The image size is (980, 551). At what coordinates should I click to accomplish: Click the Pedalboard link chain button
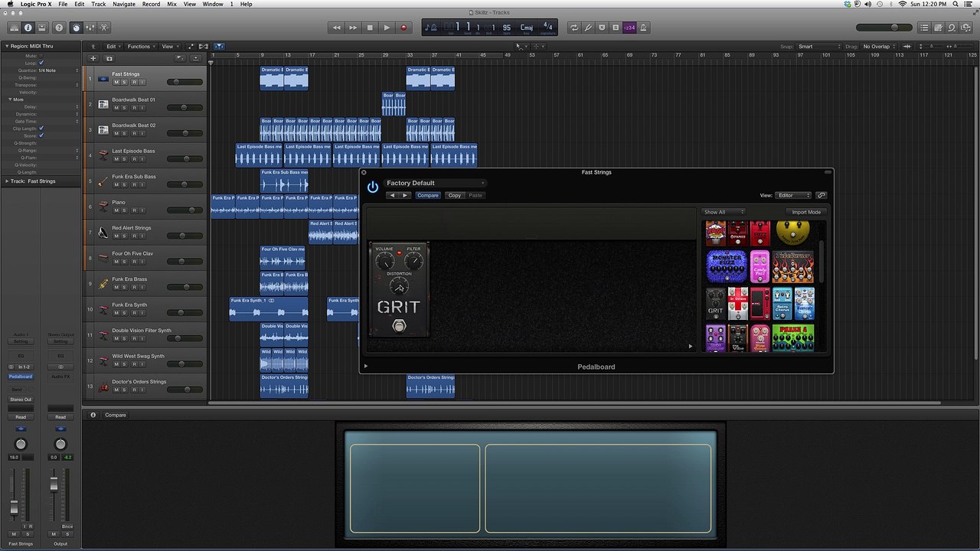pyautogui.click(x=822, y=195)
